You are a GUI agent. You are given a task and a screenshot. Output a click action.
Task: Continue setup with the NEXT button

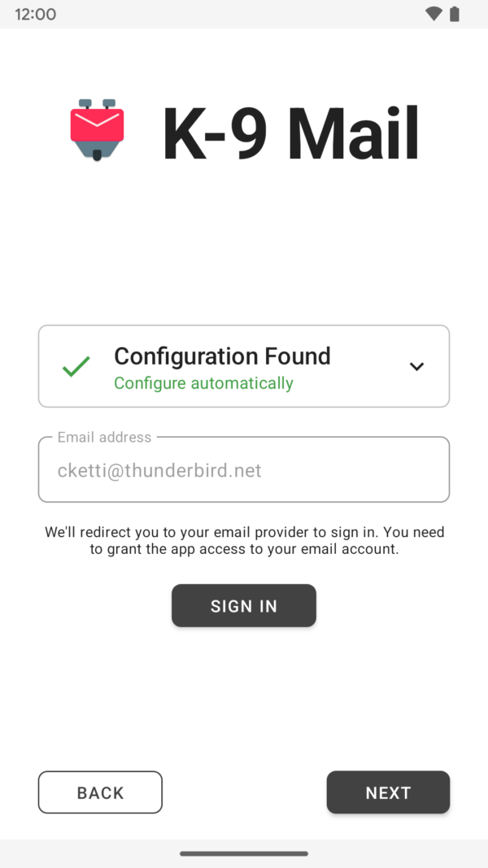(x=389, y=792)
